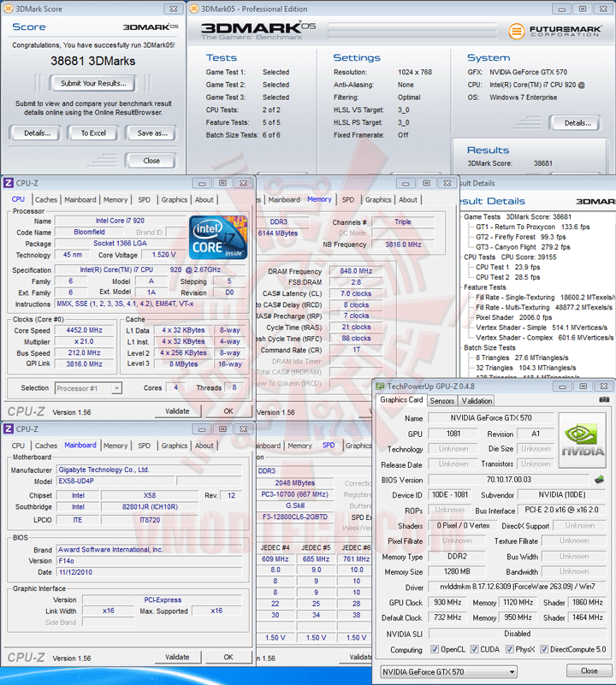
Task: Click the GPU-Z Name field NVIDIA GeForce GTX 570
Action: click(491, 418)
